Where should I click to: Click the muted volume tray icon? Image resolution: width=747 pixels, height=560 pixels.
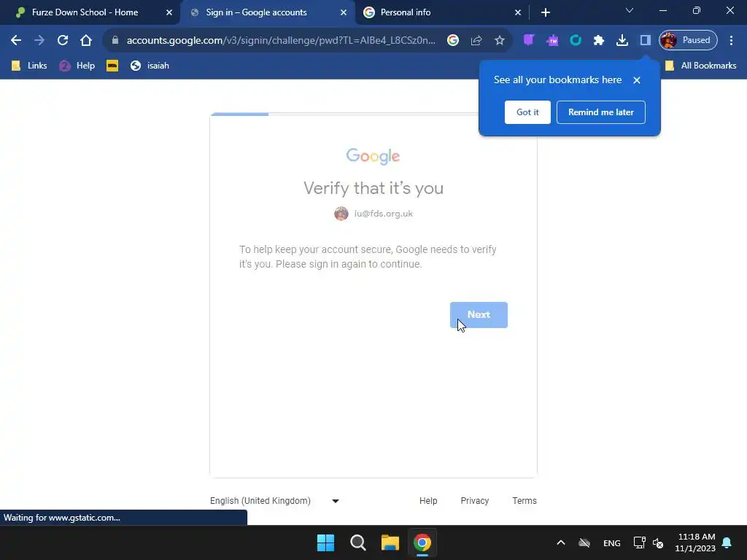658,542
